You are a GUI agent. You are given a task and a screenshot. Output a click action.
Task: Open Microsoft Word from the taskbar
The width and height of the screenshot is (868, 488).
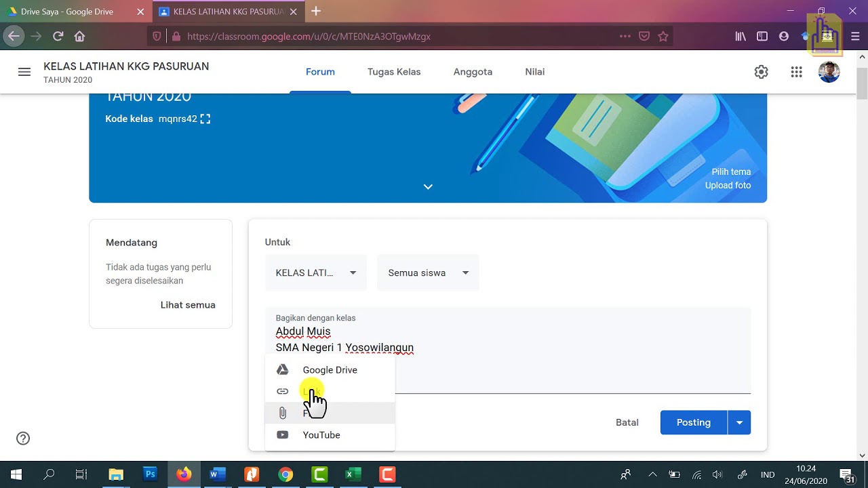click(x=218, y=474)
